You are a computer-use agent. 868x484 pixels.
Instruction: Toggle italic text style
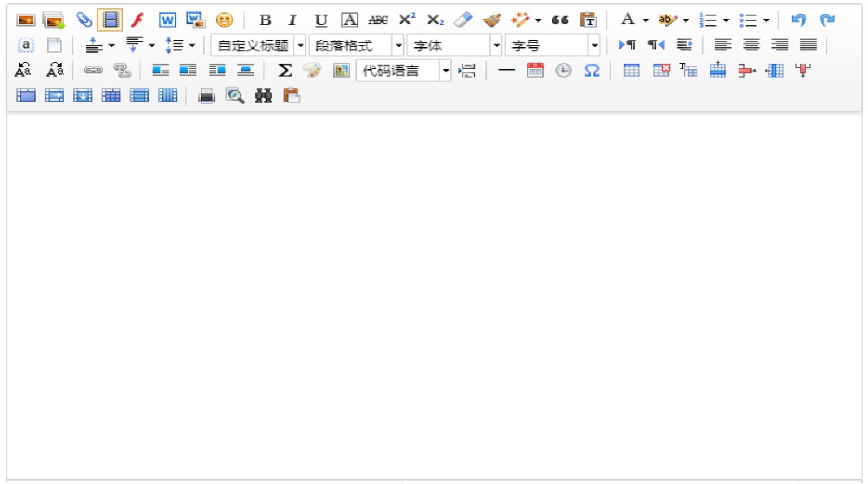(292, 20)
